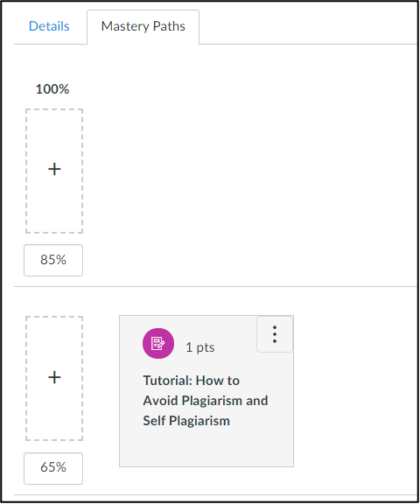
Task: Add an assignment to the 100%–85% range
Action: [54, 171]
